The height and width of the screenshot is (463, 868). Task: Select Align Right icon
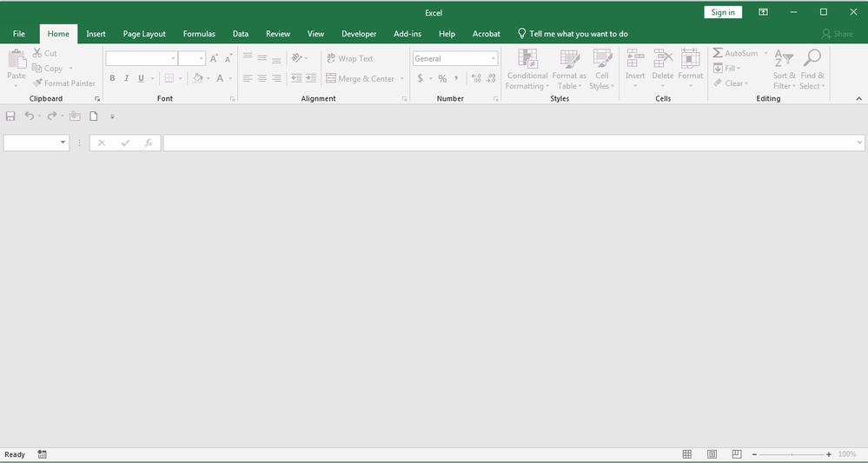pos(276,78)
